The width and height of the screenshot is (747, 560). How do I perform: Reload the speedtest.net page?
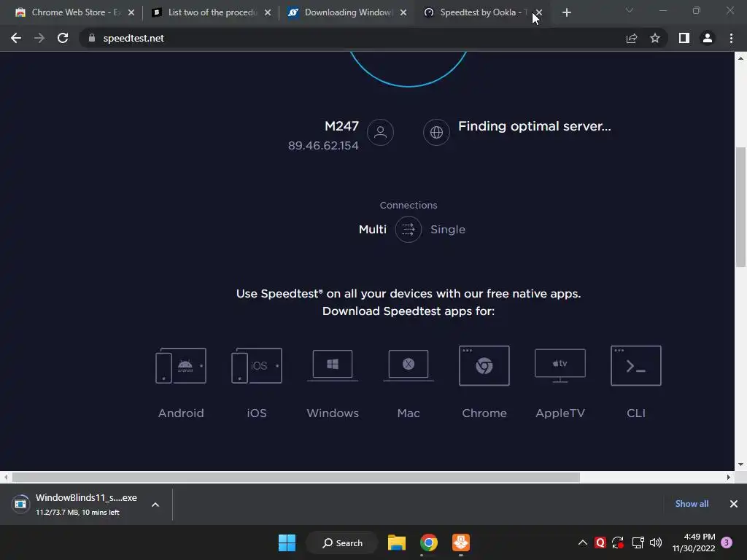click(x=63, y=38)
